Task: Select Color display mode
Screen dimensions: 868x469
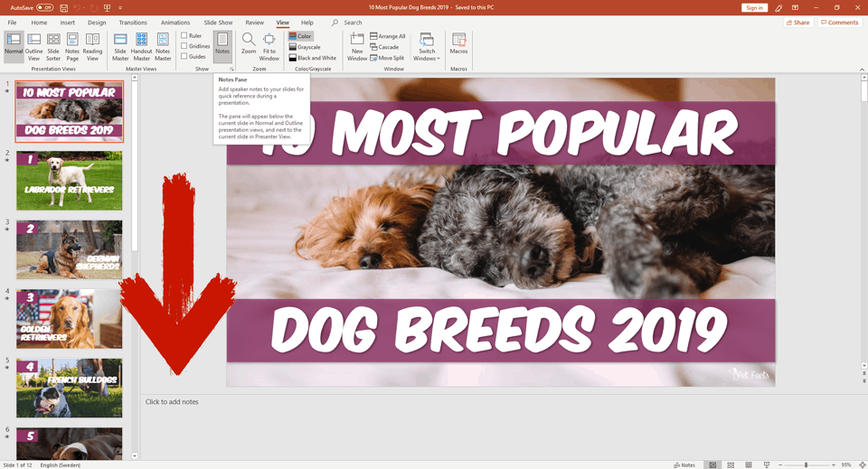Action: pyautogui.click(x=300, y=36)
